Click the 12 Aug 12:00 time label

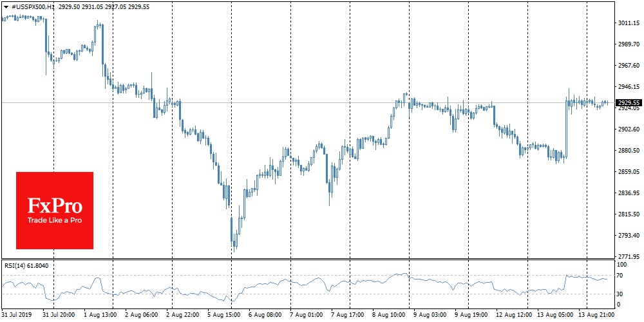(x=513, y=316)
